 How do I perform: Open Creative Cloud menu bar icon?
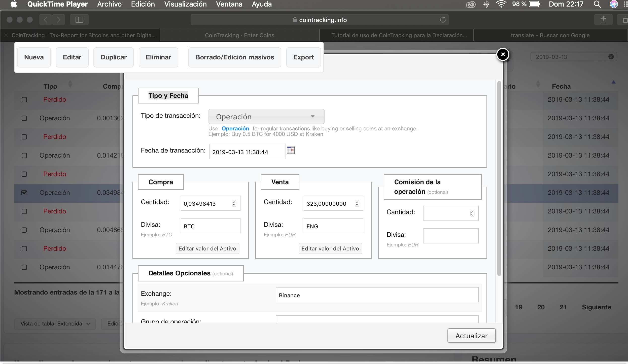click(x=471, y=4)
